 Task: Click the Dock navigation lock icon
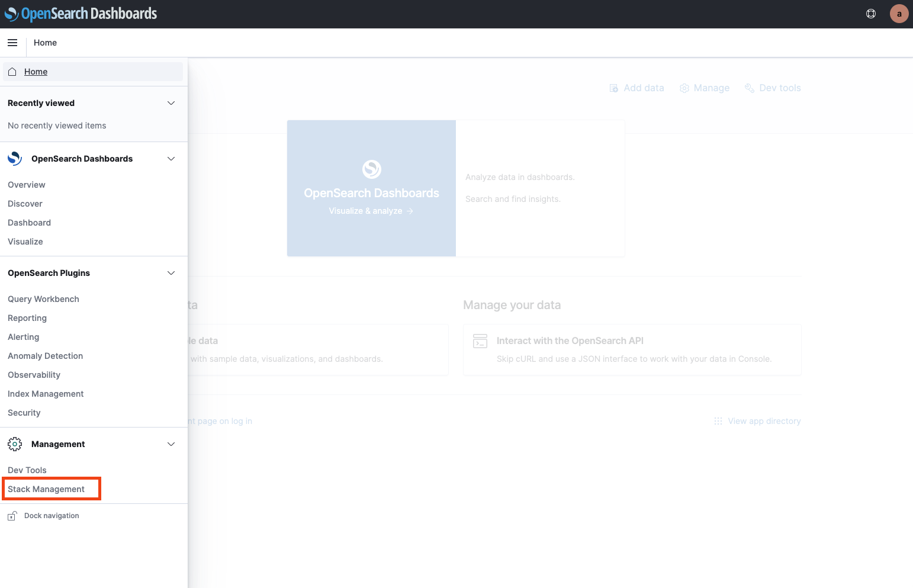click(12, 516)
